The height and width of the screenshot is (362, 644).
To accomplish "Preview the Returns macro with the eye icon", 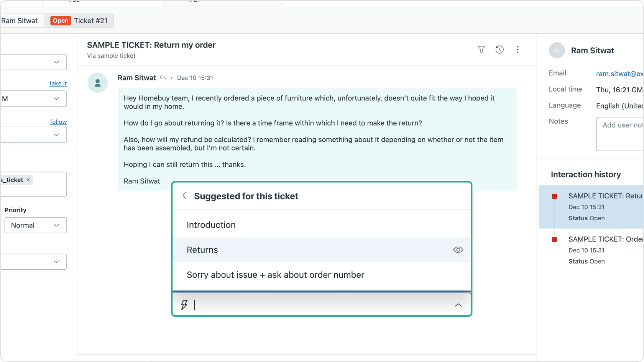I will pos(458,250).
